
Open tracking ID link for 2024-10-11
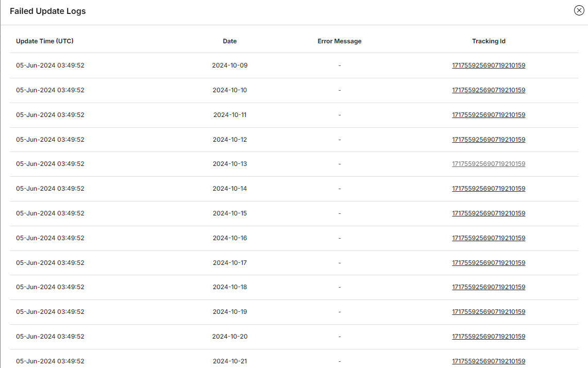(x=489, y=115)
